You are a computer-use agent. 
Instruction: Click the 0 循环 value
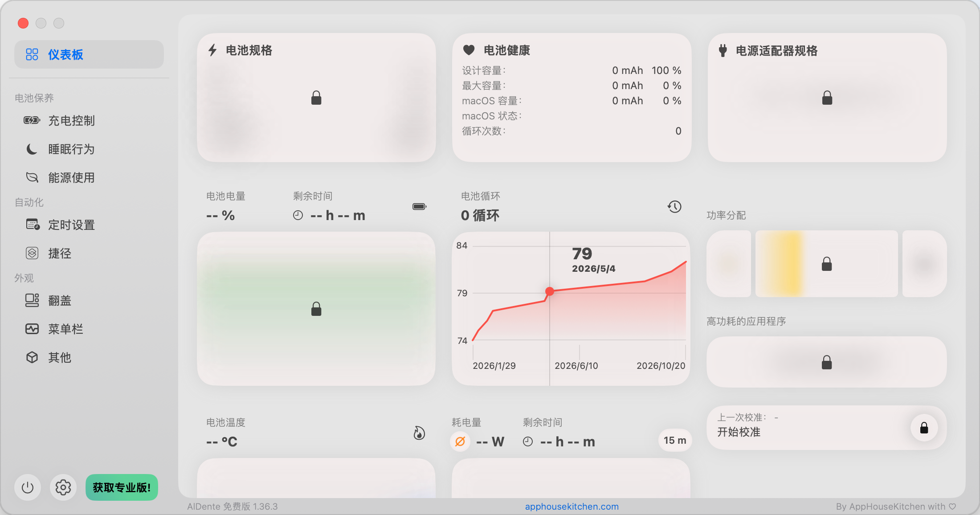click(480, 216)
